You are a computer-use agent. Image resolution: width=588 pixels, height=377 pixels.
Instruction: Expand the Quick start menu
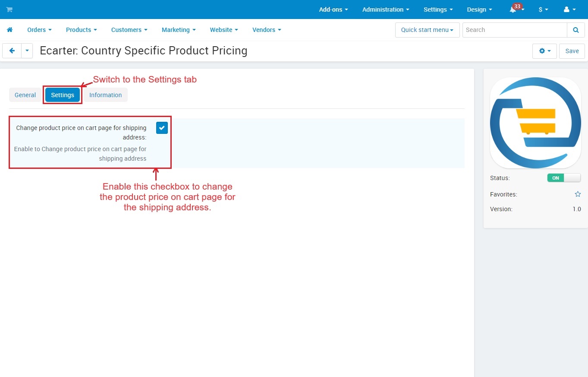[427, 30]
